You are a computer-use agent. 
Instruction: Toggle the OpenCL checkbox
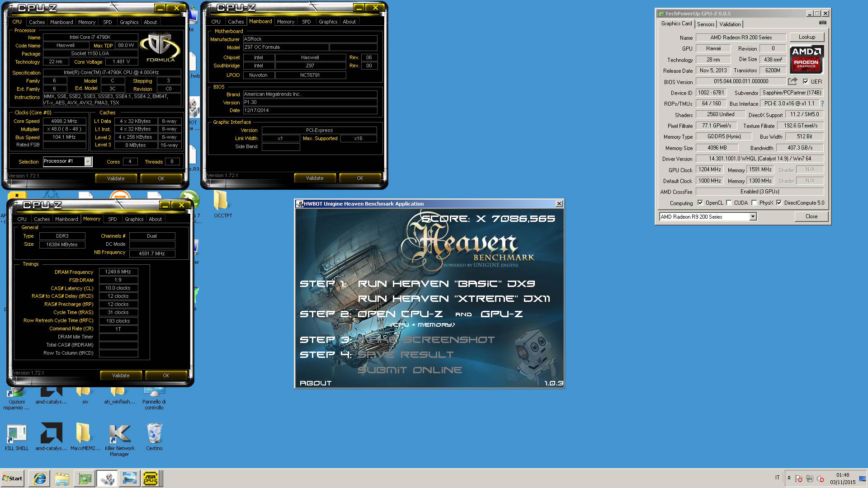tap(700, 203)
